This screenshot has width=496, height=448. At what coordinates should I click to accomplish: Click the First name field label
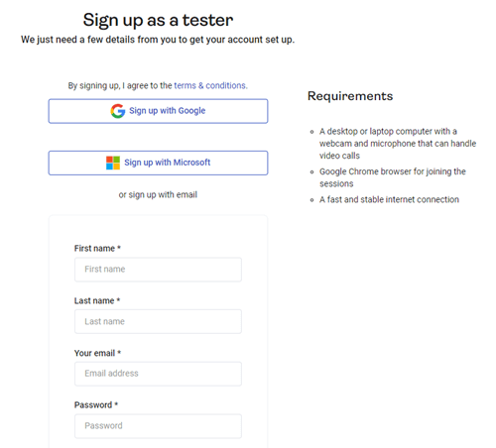97,249
